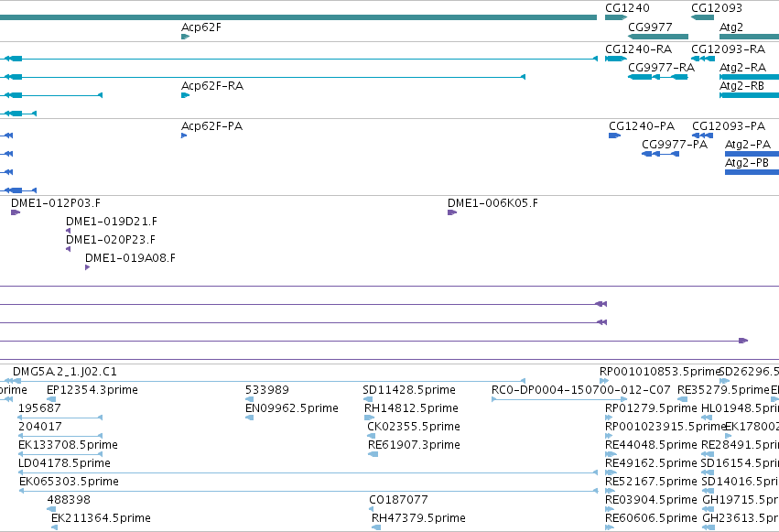
Task: Select the 204017 EST alignment
Action: click(60, 436)
